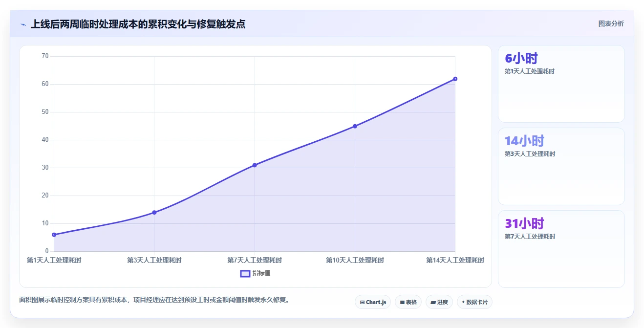Click the 图表分析 label in header
644x328 pixels.
coord(611,23)
